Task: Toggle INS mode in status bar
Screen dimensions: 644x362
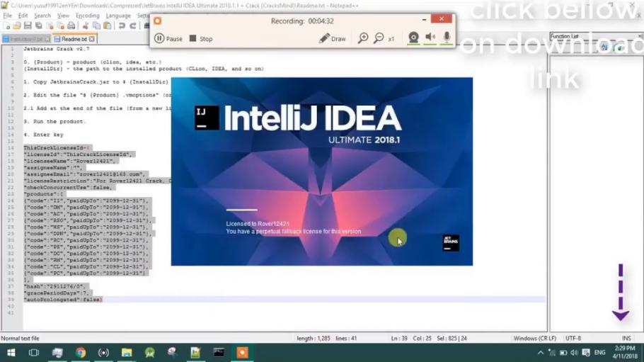Action: [x=626, y=339]
